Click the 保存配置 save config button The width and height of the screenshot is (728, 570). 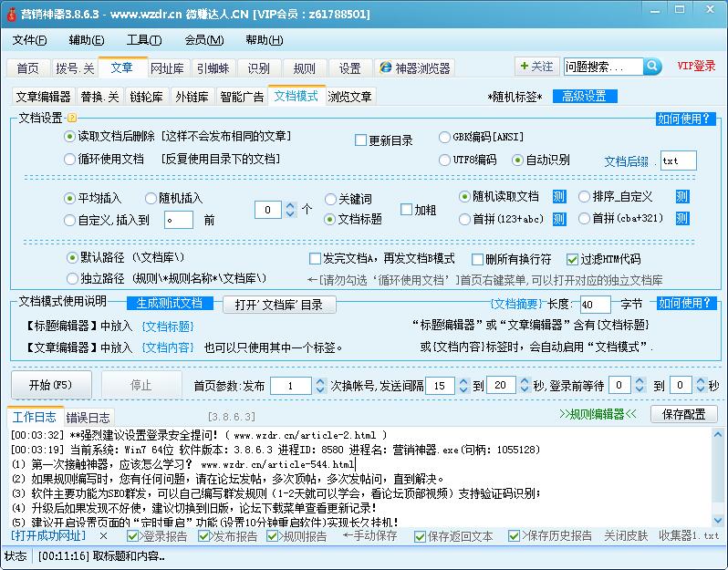tap(683, 414)
